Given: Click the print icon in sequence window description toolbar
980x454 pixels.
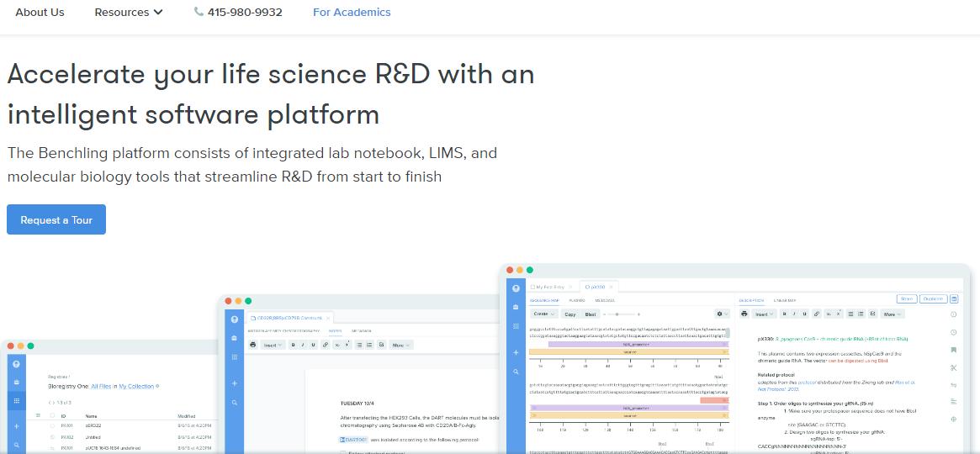Looking at the screenshot, I should 744,314.
